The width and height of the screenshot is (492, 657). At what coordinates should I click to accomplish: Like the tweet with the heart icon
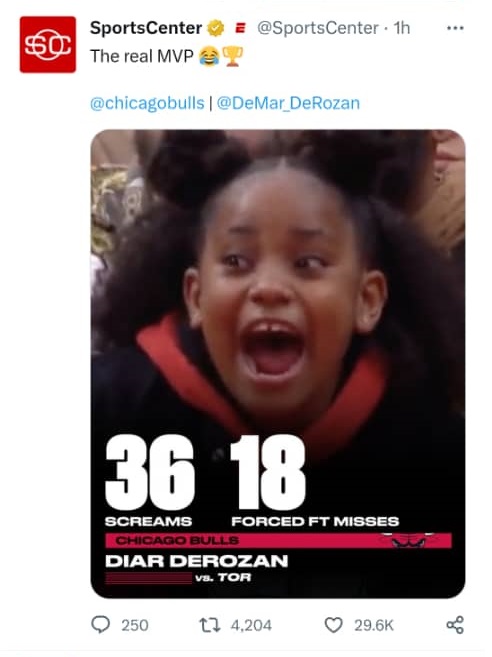click(334, 625)
